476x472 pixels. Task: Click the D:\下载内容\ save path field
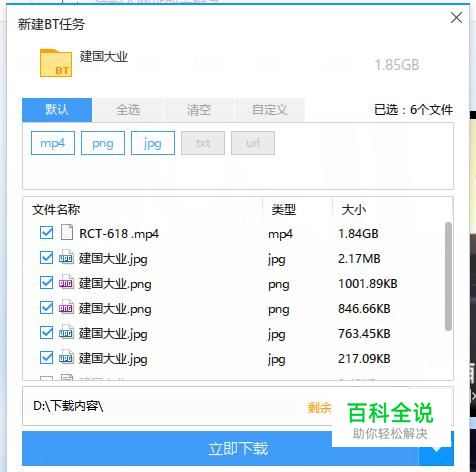tap(238, 406)
